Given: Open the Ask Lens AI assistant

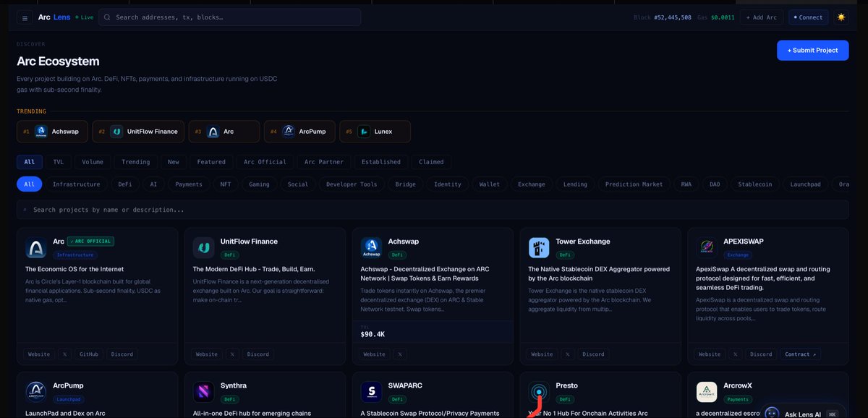Looking at the screenshot, I should pos(801,414).
